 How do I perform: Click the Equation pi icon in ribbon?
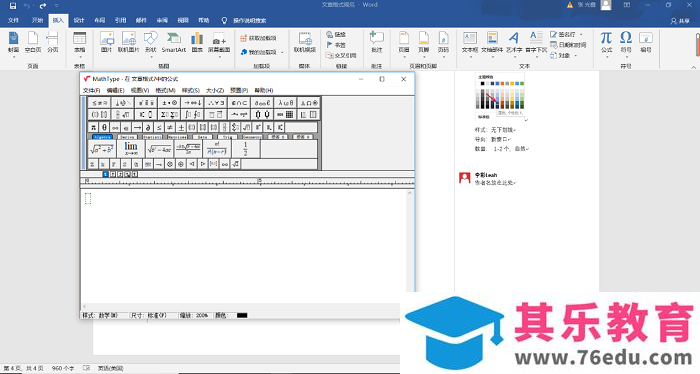pyautogui.click(x=606, y=43)
